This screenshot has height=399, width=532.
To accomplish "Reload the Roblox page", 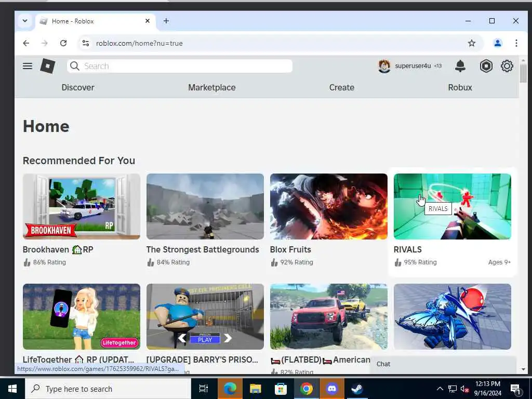I will pyautogui.click(x=63, y=43).
